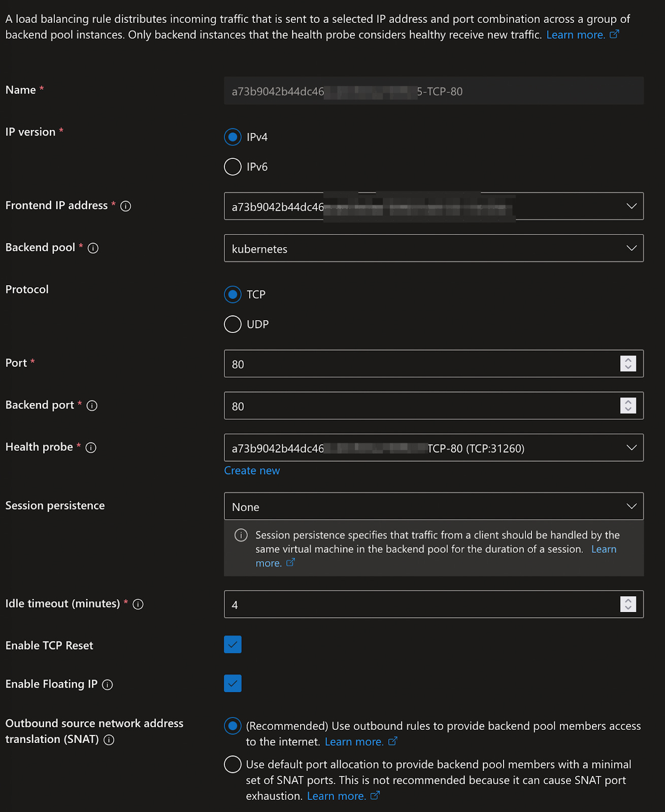The image size is (665, 812).
Task: Click the Name input field
Action: [434, 91]
